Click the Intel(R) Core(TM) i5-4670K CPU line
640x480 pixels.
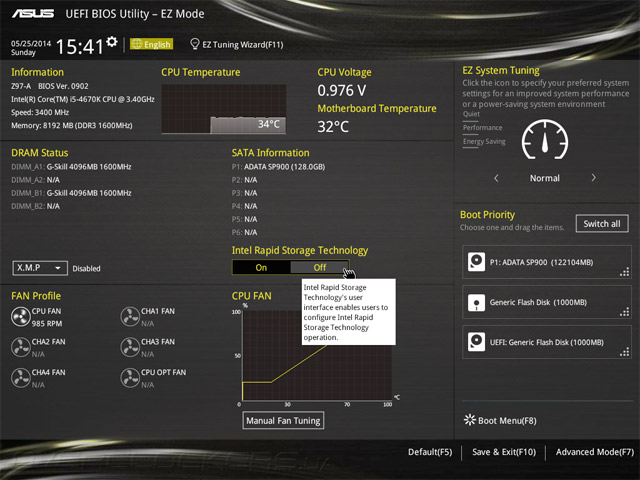[83, 99]
